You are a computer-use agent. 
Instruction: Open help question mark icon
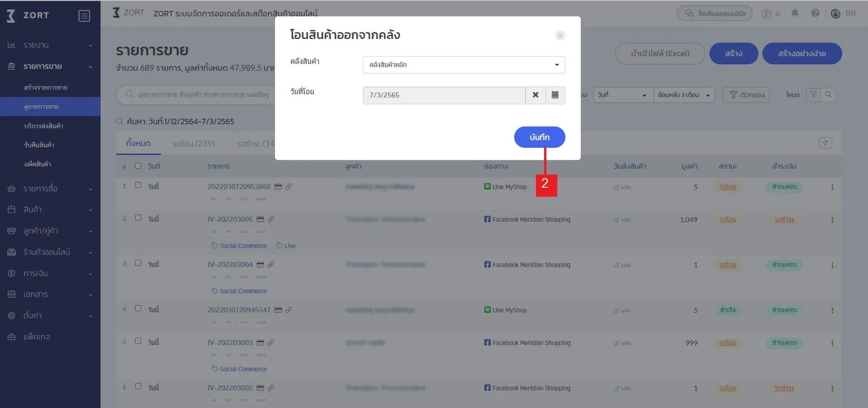(x=815, y=13)
